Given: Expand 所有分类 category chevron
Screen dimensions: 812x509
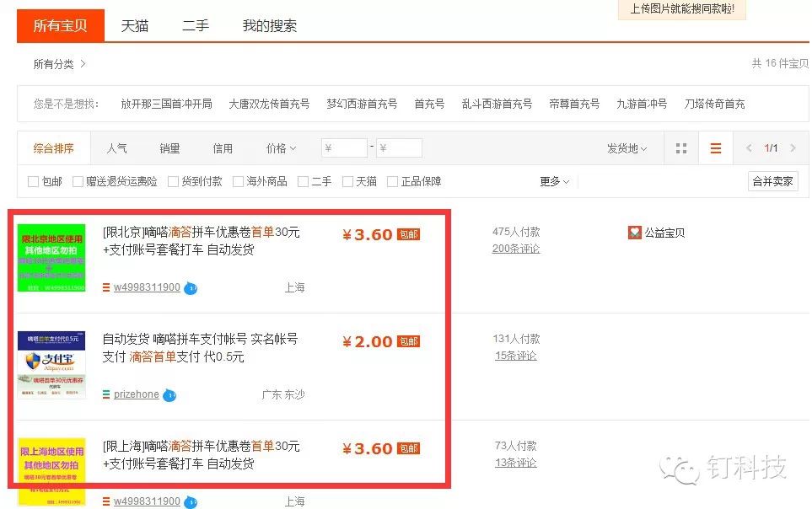Looking at the screenshot, I should (83, 64).
